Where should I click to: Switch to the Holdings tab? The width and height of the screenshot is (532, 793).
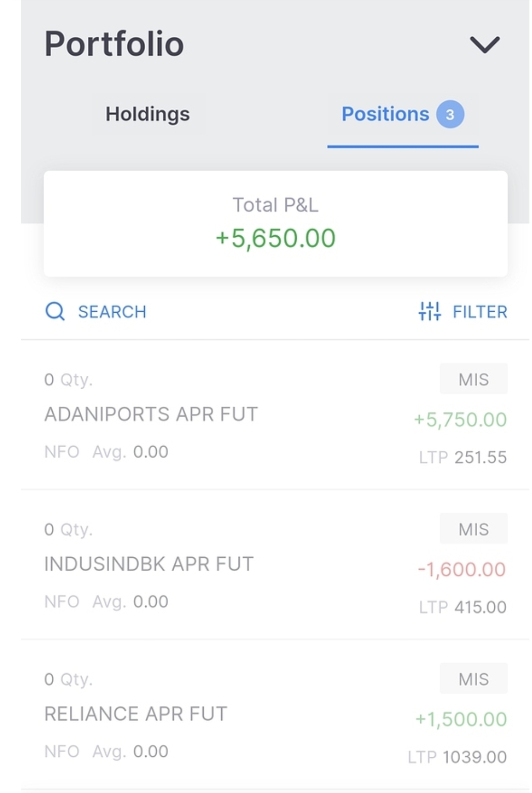pos(147,114)
